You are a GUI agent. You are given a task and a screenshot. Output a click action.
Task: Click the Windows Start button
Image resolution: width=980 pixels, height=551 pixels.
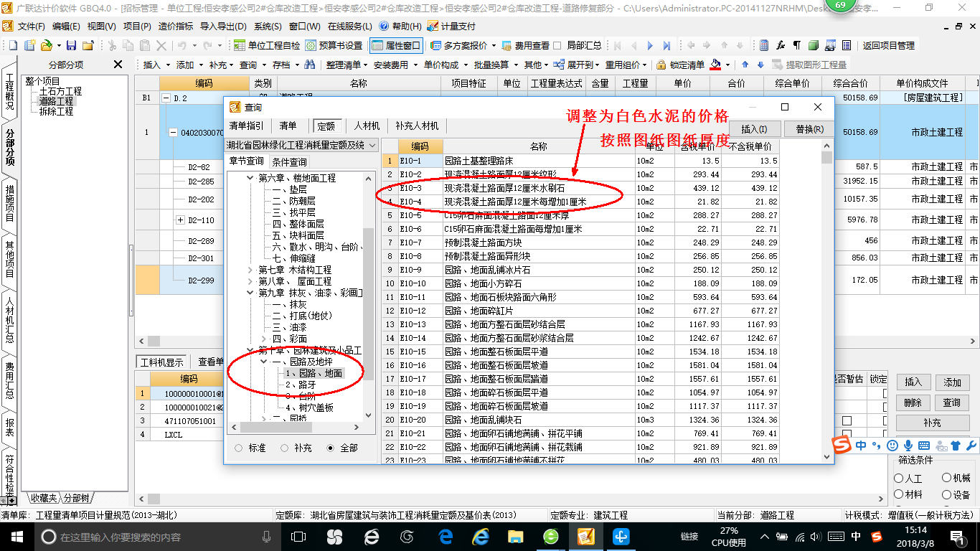coord(17,537)
